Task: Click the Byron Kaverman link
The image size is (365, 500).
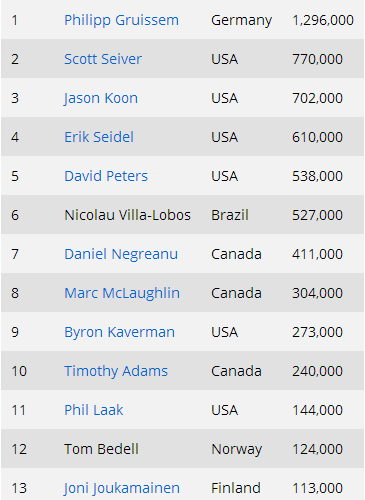Action: tap(119, 332)
